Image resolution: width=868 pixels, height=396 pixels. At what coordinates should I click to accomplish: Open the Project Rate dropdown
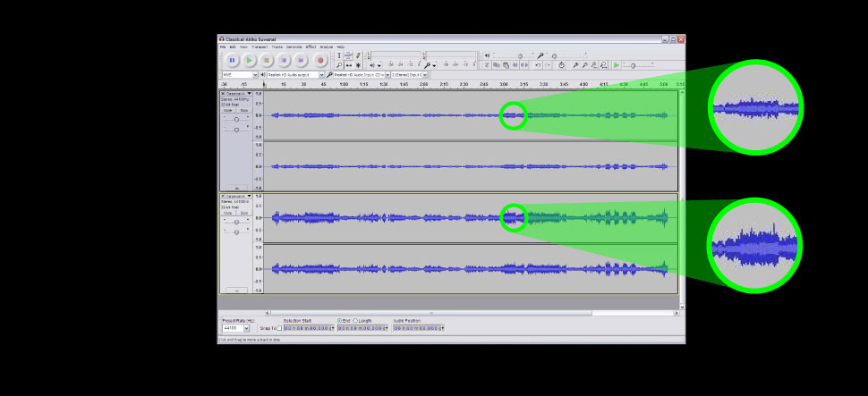246,328
